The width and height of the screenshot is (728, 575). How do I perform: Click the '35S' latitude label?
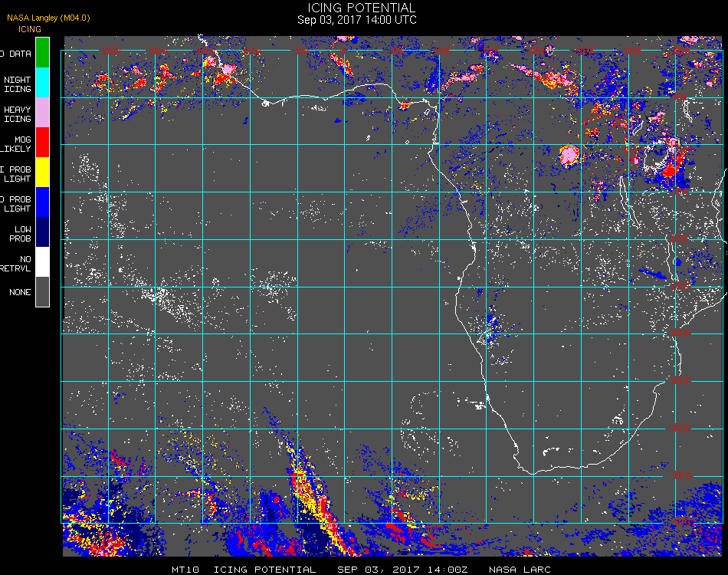pyautogui.click(x=681, y=475)
